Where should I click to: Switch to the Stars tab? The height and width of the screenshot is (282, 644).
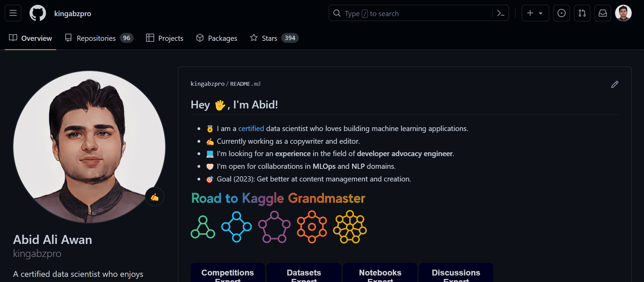point(274,38)
